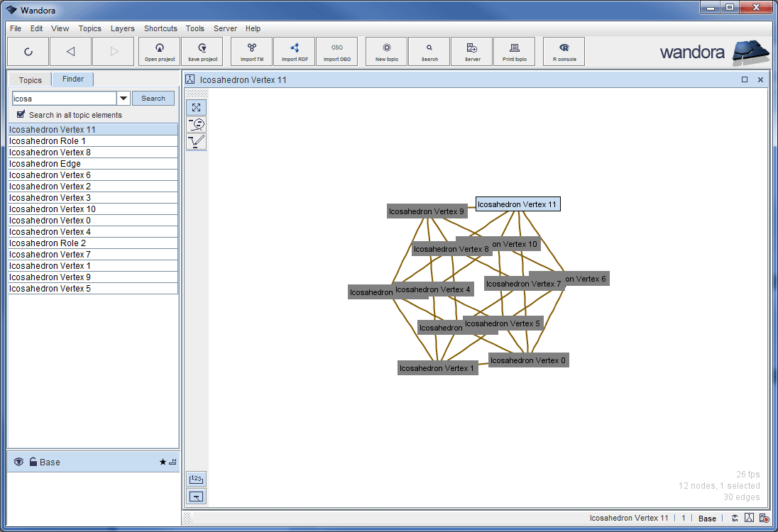Open the R console icon
The height and width of the screenshot is (532, 778).
tap(564, 51)
